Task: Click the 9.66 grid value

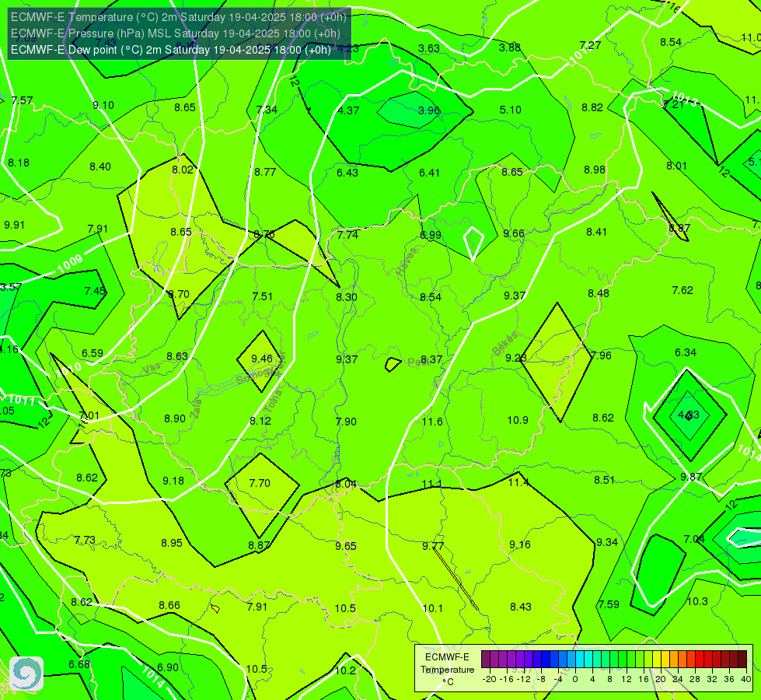Action: point(514,233)
